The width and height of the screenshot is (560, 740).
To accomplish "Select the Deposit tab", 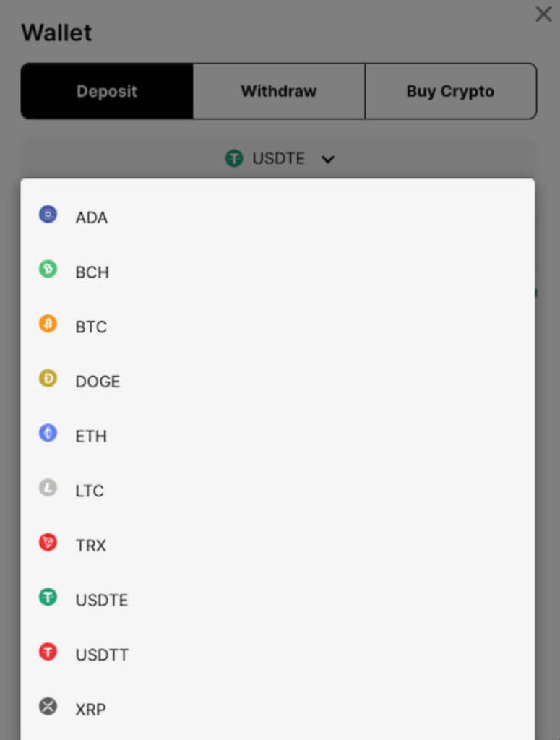I will 106,91.
